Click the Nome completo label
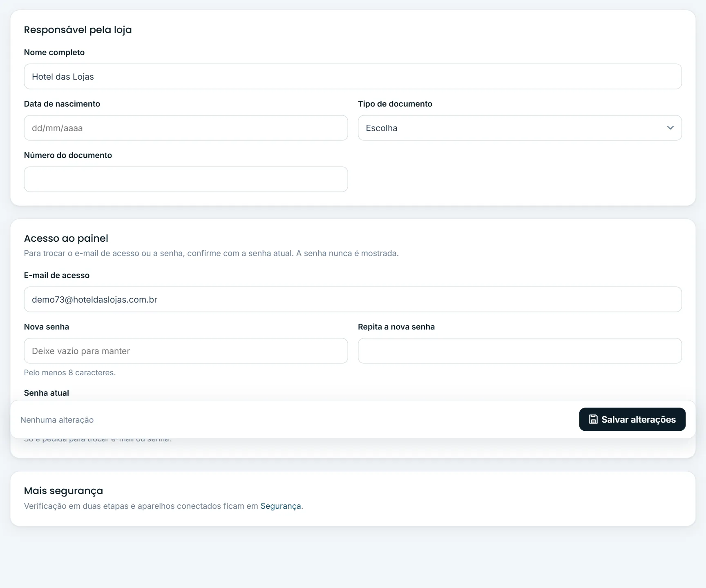The image size is (706, 588). [54, 52]
